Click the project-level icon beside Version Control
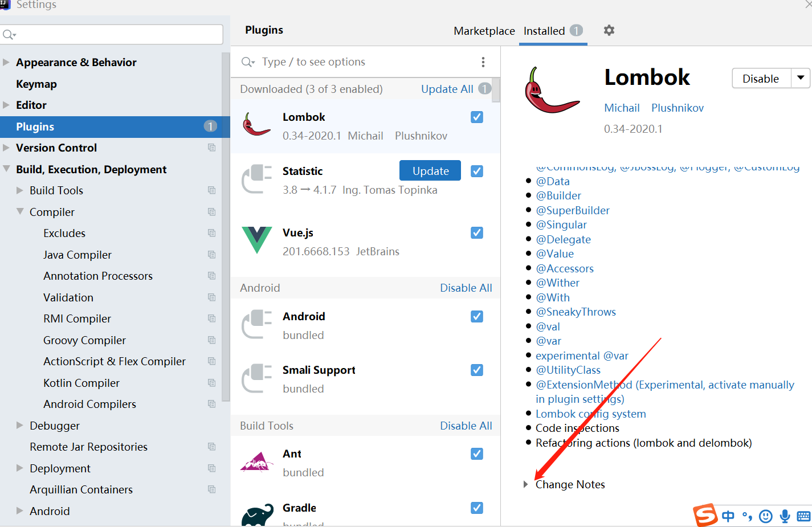Image resolution: width=812 pixels, height=527 pixels. coord(212,148)
